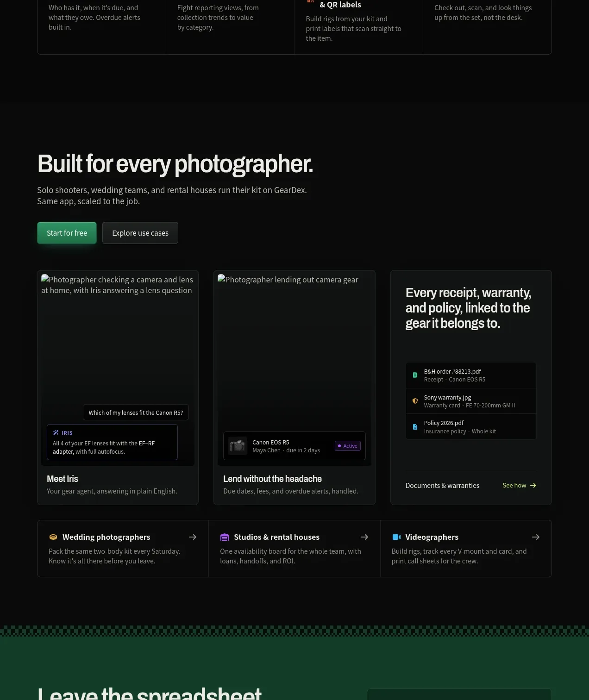589x700 pixels.
Task: Click the 'Who has it, when it's due' text
Action: tap(94, 18)
